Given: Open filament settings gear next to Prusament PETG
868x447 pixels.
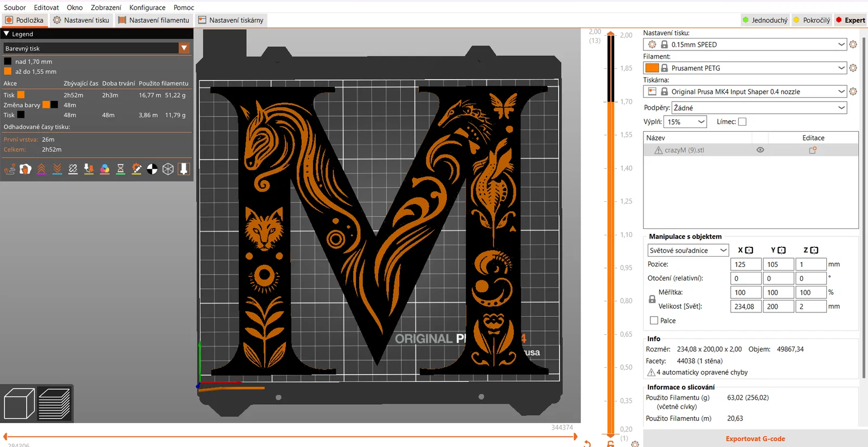Looking at the screenshot, I should click(853, 68).
